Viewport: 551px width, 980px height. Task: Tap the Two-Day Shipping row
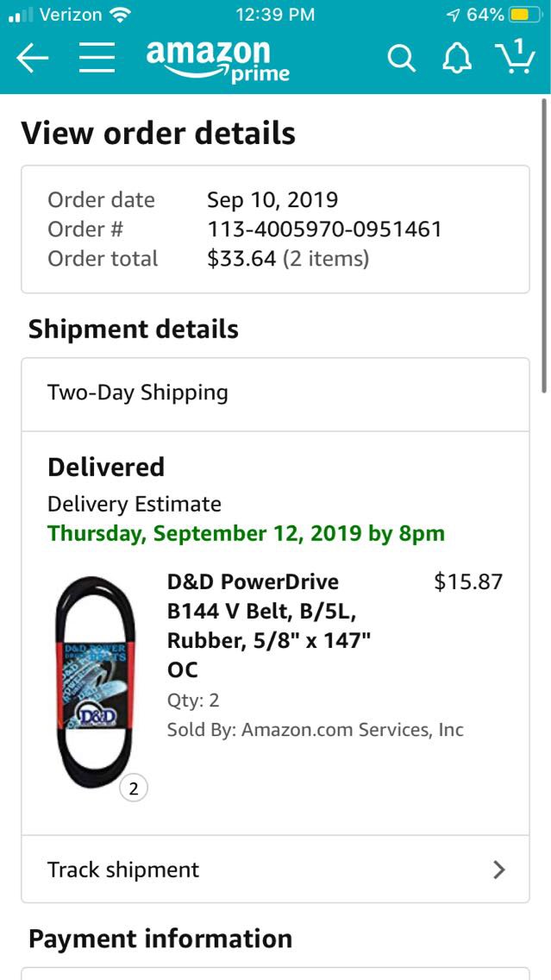275,393
